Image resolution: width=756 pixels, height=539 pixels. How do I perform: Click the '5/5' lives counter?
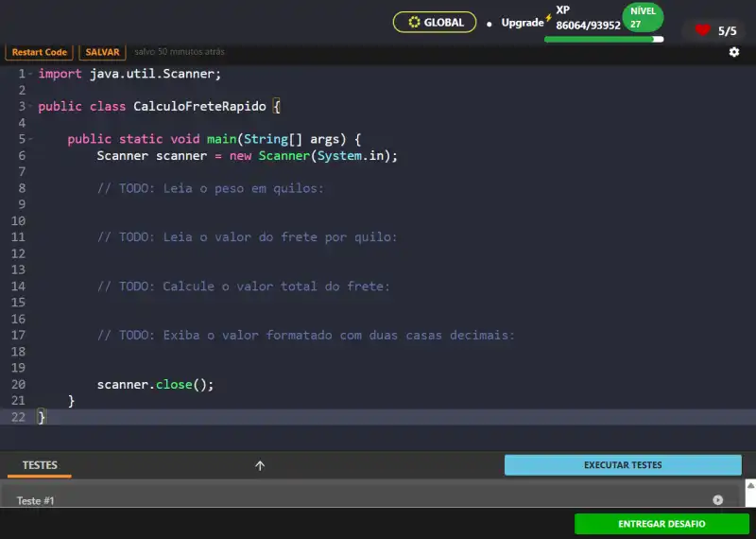coord(727,31)
